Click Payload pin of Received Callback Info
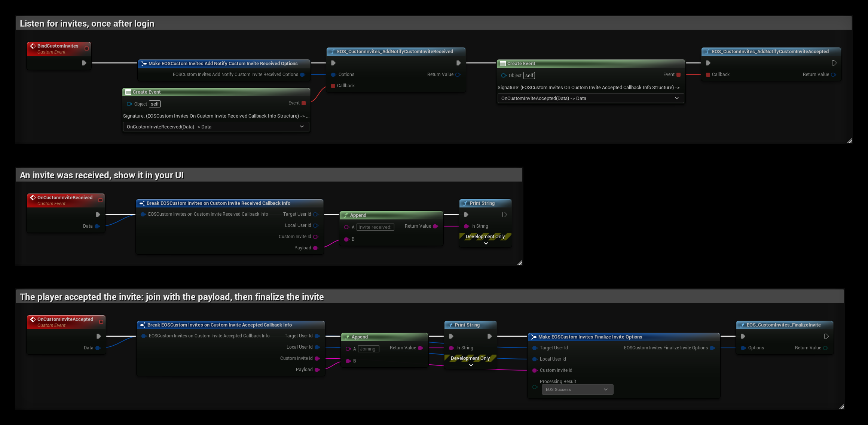The height and width of the screenshot is (425, 868). pyautogui.click(x=316, y=248)
